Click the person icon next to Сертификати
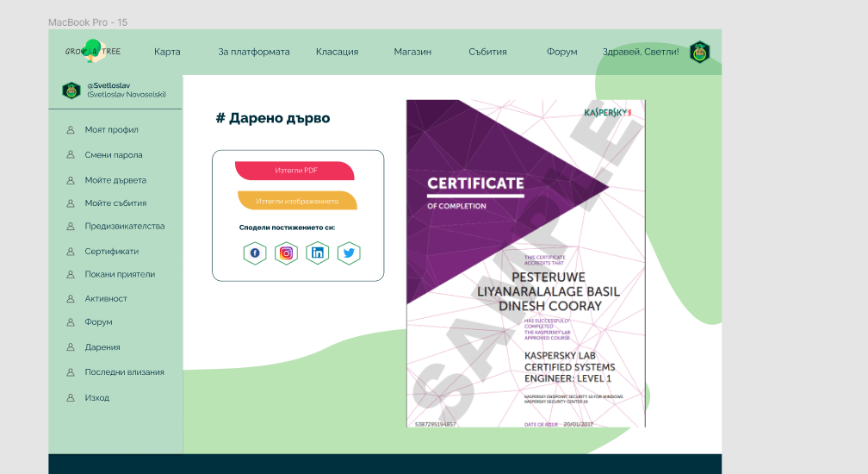The image size is (868, 474). (71, 252)
